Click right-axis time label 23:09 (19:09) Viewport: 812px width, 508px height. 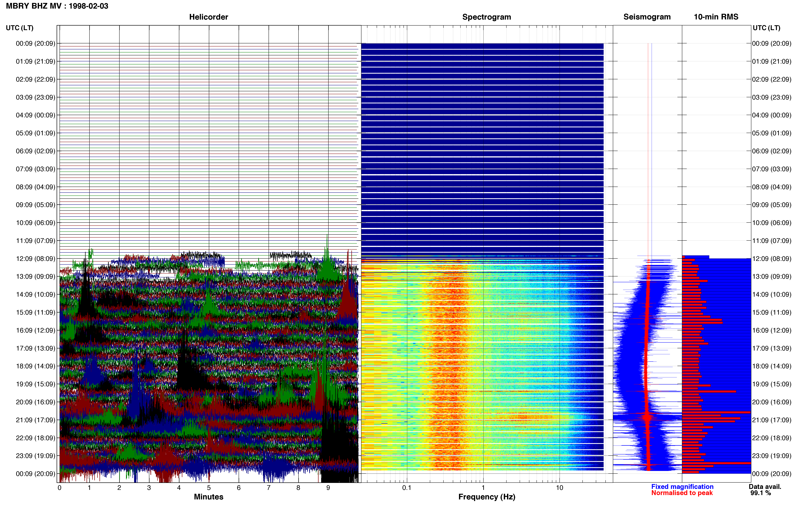pyautogui.click(x=772, y=456)
